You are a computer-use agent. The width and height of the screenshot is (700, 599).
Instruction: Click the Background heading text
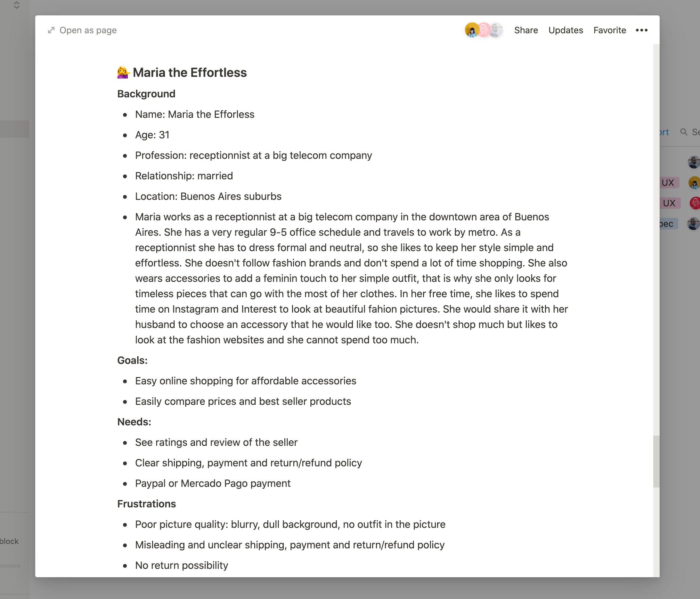pos(146,94)
